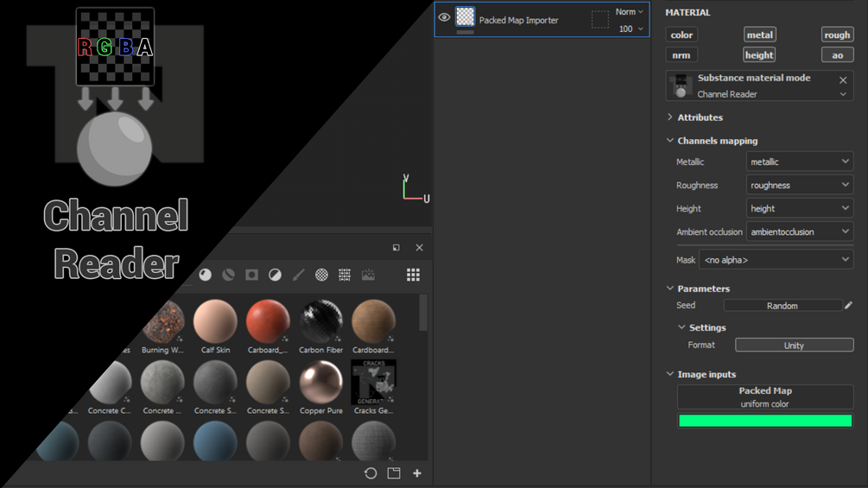868x488 pixels.
Task: Filter shelf by smart masks icon
Action: tap(252, 275)
